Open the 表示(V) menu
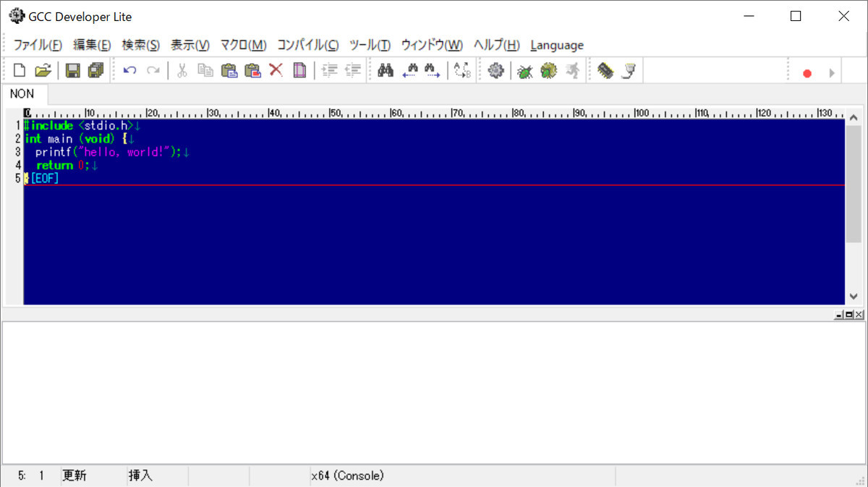This screenshot has width=868, height=487. click(x=190, y=45)
